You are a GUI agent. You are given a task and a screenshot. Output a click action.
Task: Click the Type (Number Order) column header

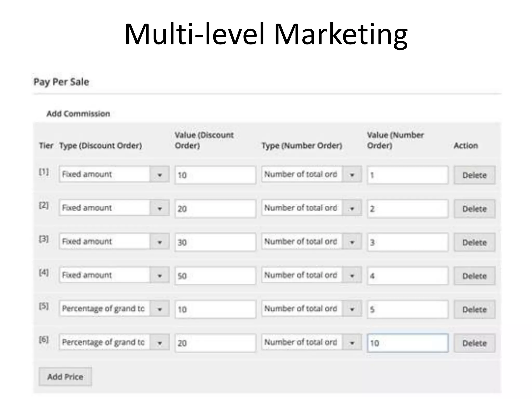click(x=302, y=146)
